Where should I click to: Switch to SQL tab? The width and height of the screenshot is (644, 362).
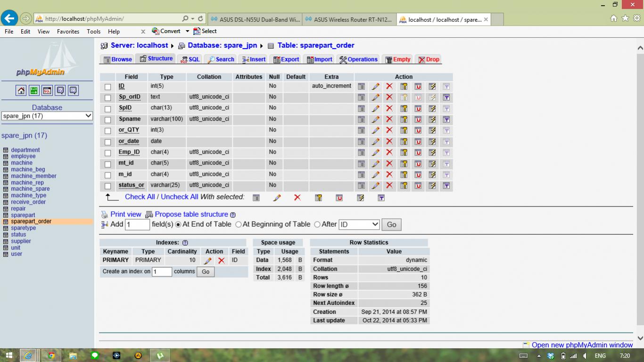(190, 59)
